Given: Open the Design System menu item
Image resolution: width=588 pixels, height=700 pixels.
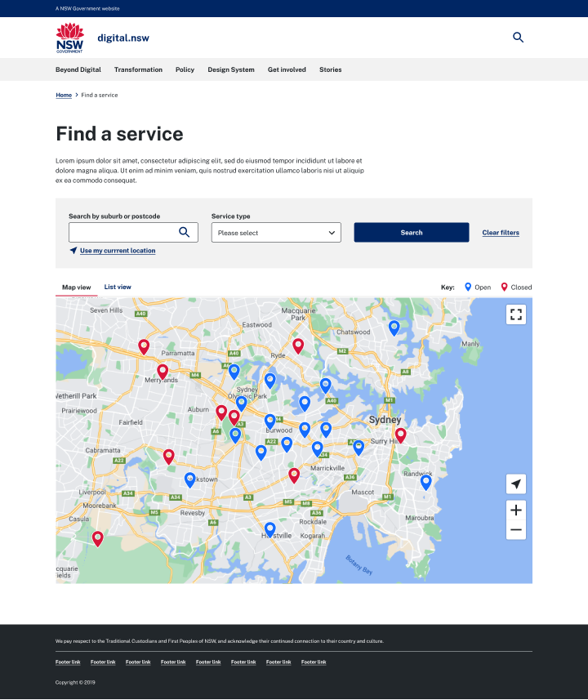Looking at the screenshot, I should [x=231, y=69].
